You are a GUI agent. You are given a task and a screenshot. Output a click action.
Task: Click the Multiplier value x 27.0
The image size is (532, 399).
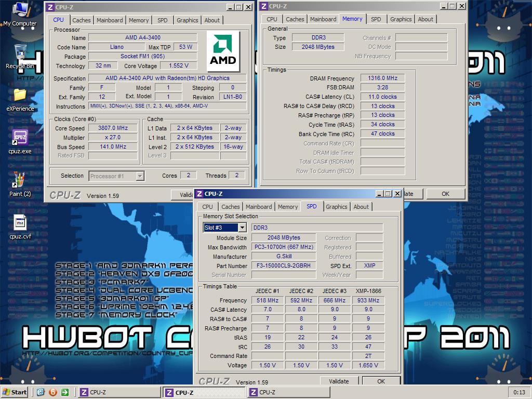coord(113,137)
